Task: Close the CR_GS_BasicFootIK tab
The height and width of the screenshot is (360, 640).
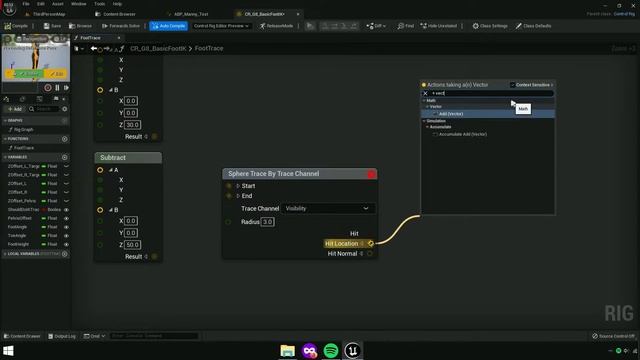Action: pos(298,14)
